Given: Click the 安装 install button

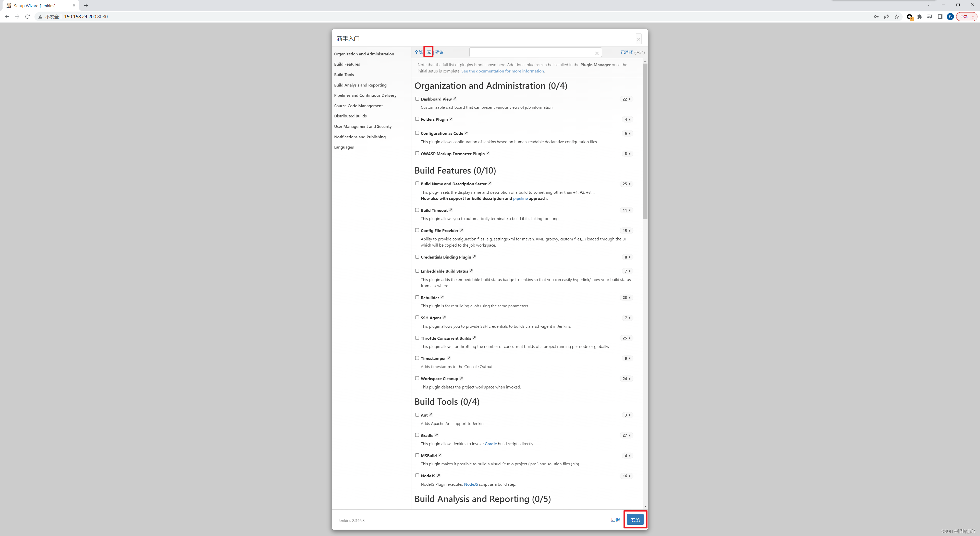Looking at the screenshot, I should click(635, 520).
